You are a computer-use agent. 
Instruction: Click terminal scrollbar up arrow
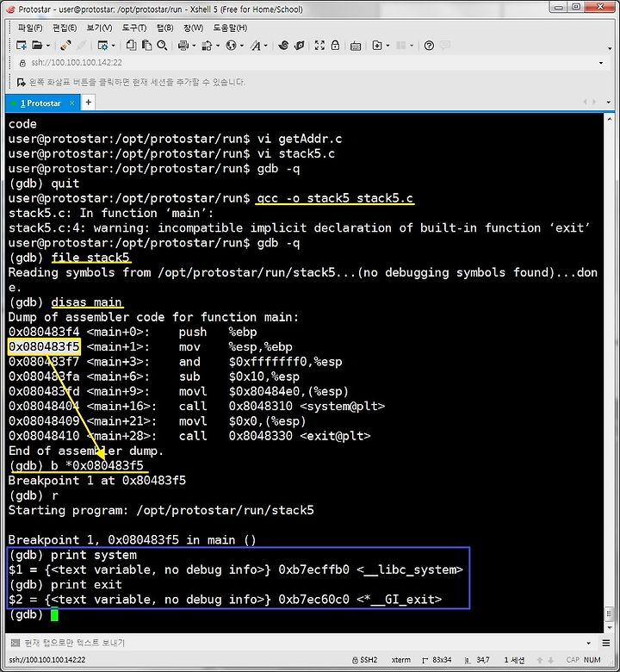click(610, 119)
